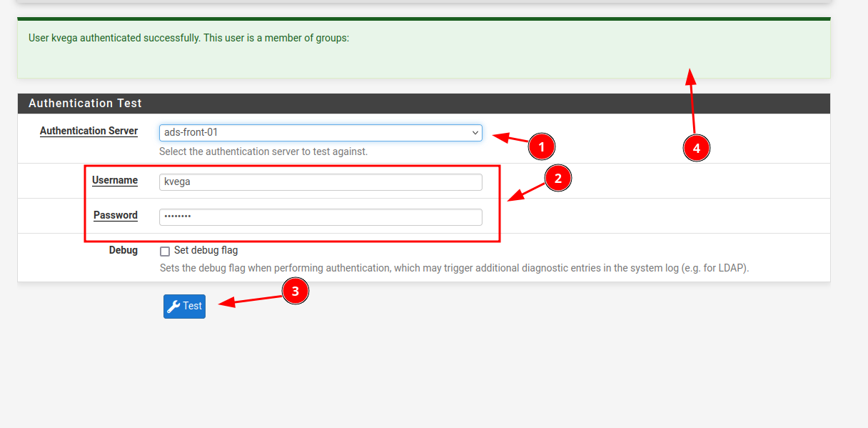The image size is (868, 428).
Task: Click the Authentication Test panel heading
Action: coord(85,104)
